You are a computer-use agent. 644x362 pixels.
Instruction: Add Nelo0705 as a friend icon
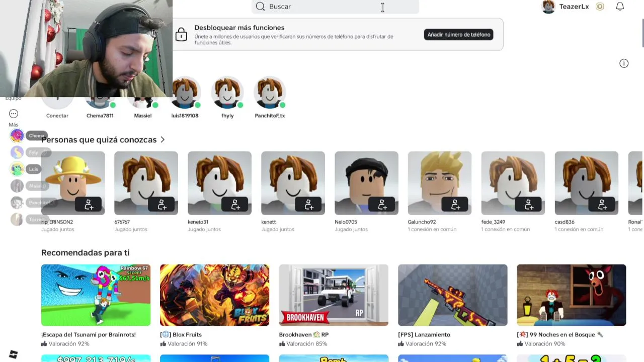point(382,205)
